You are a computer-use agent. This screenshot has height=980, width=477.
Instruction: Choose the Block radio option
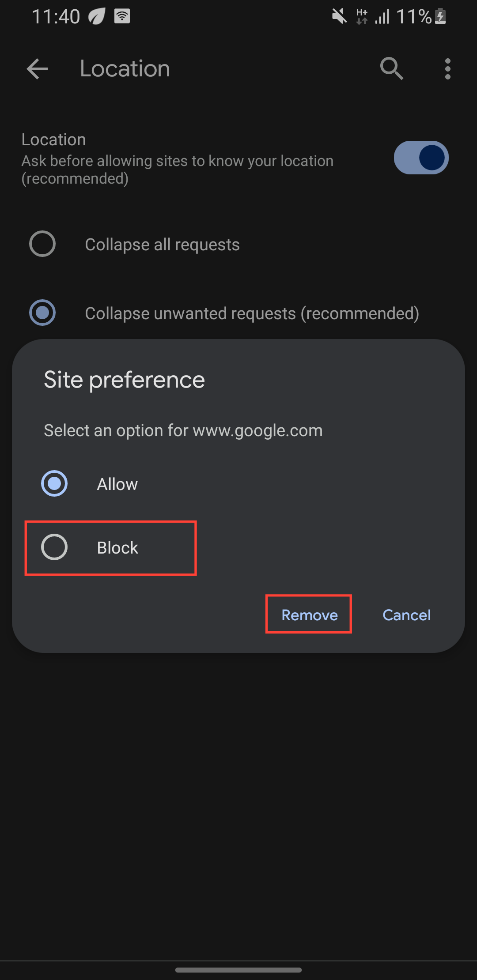click(54, 547)
